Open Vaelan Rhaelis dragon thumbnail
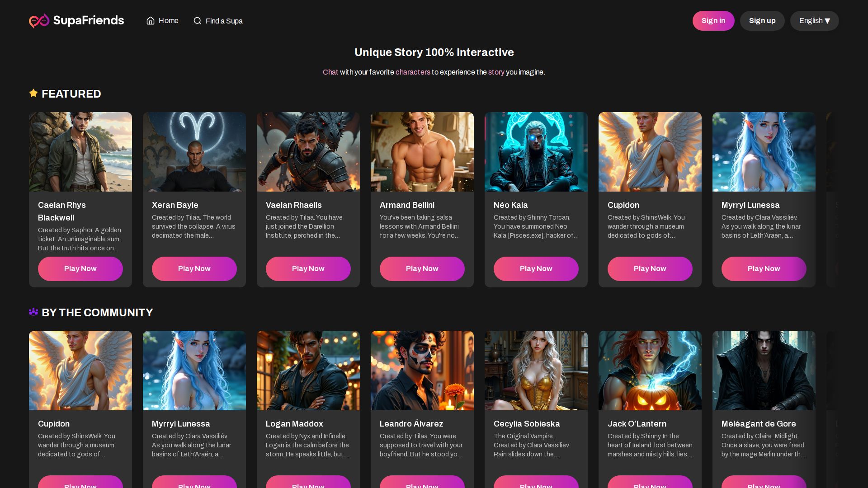The height and width of the screenshot is (488, 868). 308,152
